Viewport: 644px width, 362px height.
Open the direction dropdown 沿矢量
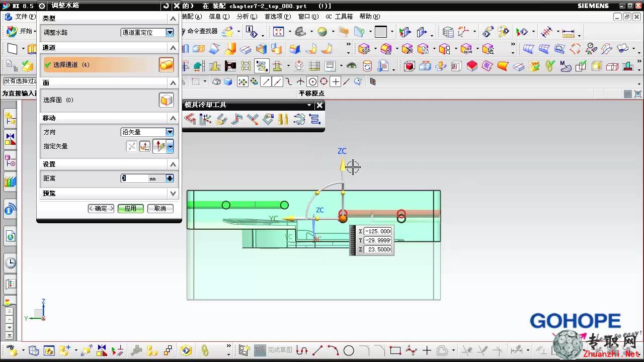coord(147,132)
